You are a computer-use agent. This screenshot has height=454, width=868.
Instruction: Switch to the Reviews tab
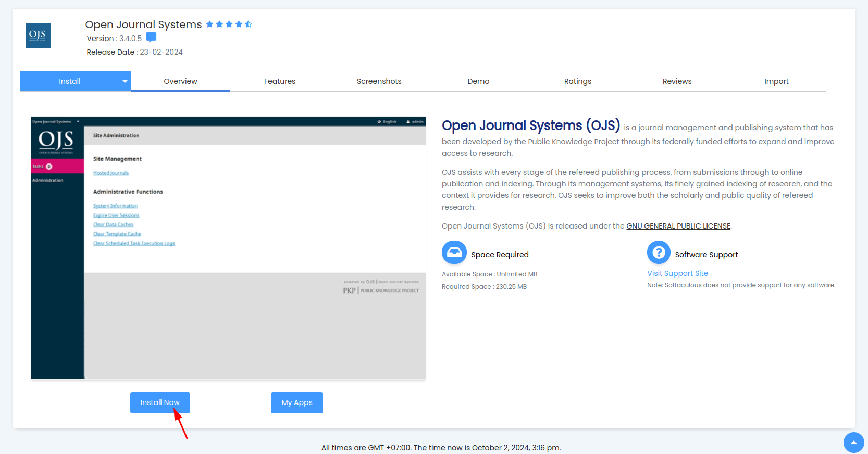tap(677, 81)
